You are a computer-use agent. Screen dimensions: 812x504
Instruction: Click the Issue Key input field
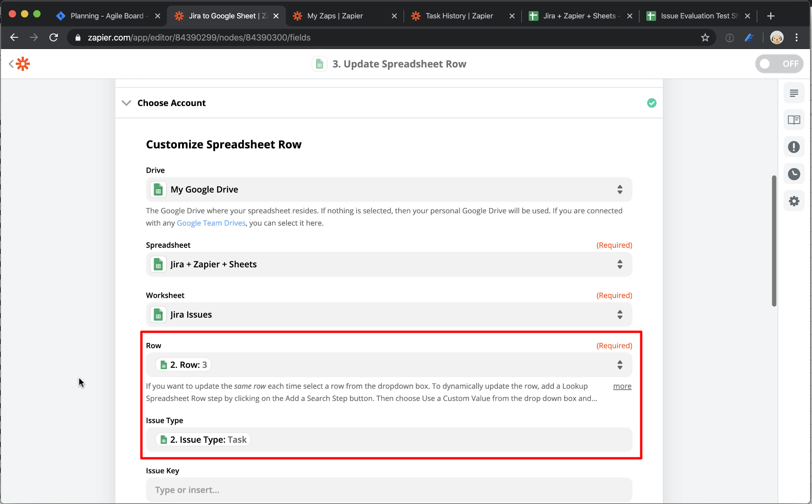(x=389, y=490)
